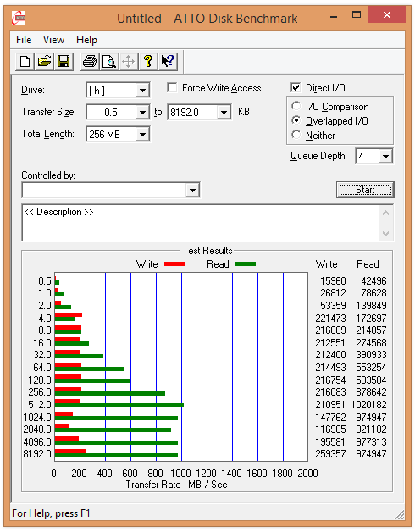Click the Start benchmark button
The width and height of the screenshot is (415, 532).
click(x=365, y=190)
